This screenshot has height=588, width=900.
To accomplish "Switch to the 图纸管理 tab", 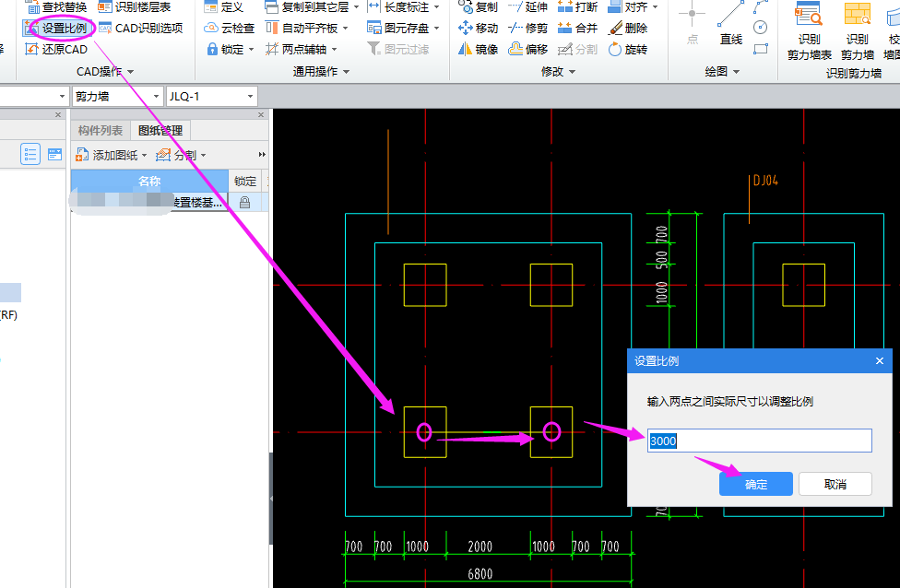I will pyautogui.click(x=160, y=131).
